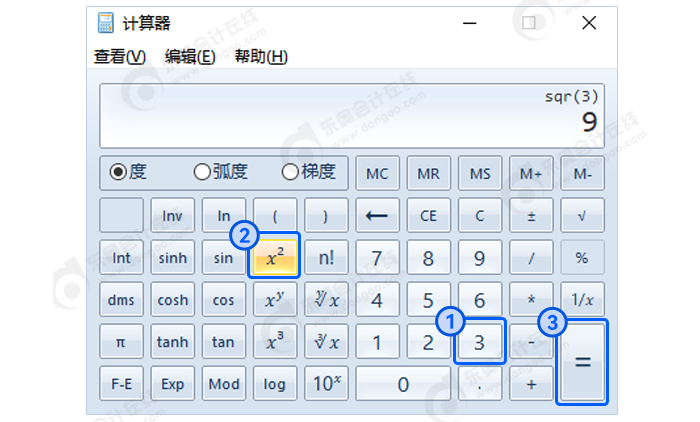Open the 查看(V) menu
This screenshot has height=422, width=700.
(x=119, y=57)
